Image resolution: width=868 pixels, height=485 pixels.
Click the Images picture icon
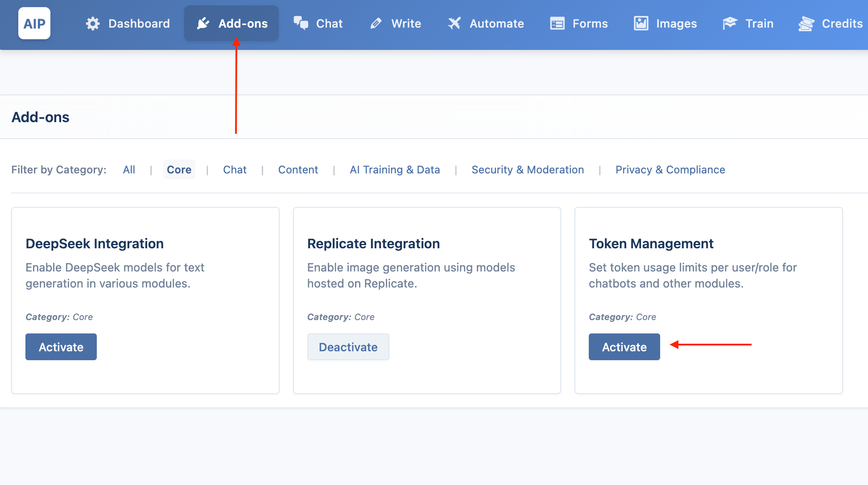coord(641,23)
